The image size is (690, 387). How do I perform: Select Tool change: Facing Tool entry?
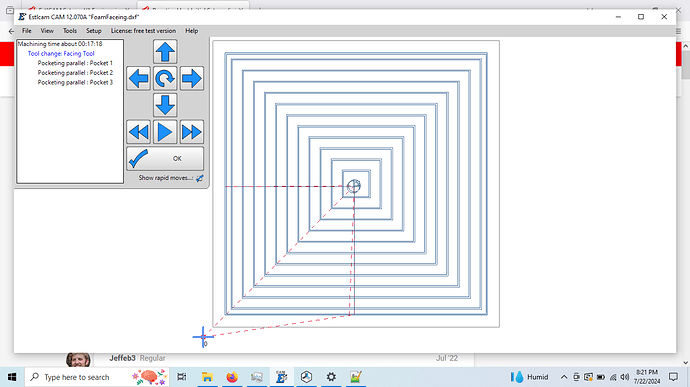pyautogui.click(x=61, y=54)
